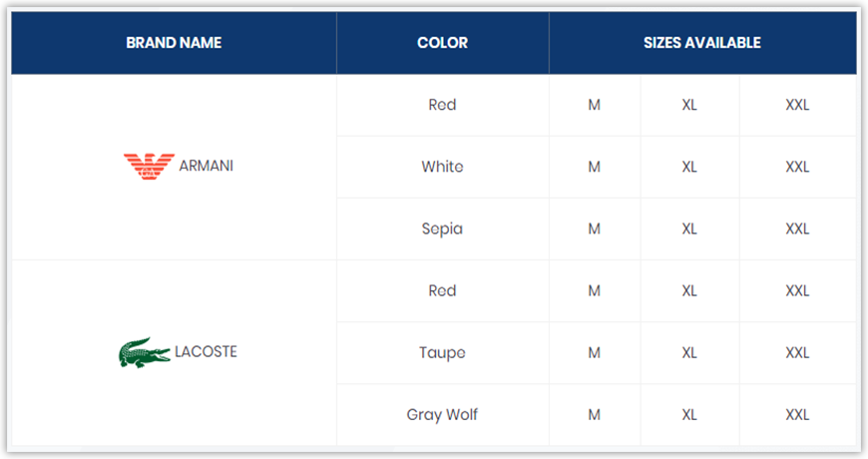Select the LACOSTE brand name text
868x459 pixels.
[x=206, y=352]
